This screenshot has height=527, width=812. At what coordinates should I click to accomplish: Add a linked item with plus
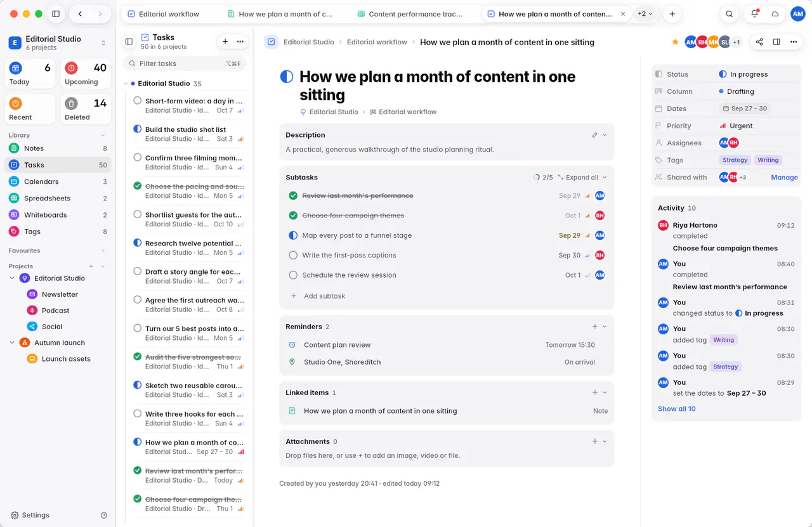pyautogui.click(x=595, y=393)
